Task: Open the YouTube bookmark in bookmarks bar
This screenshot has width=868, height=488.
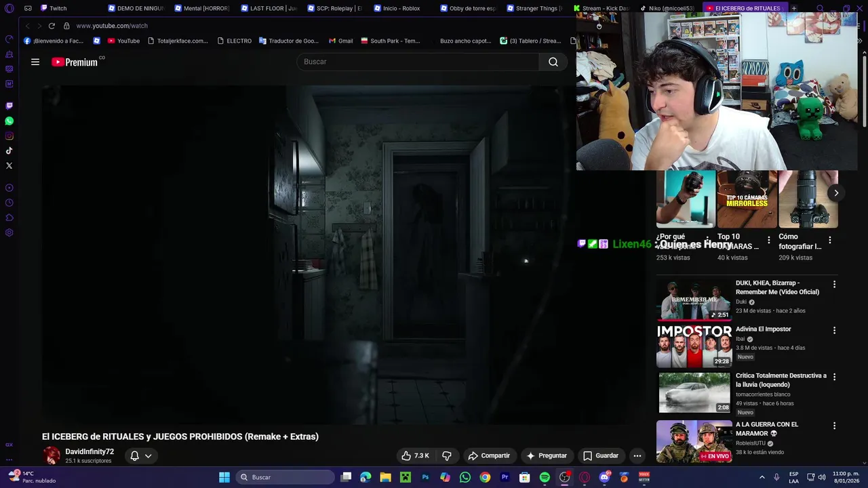Action: [x=123, y=41]
